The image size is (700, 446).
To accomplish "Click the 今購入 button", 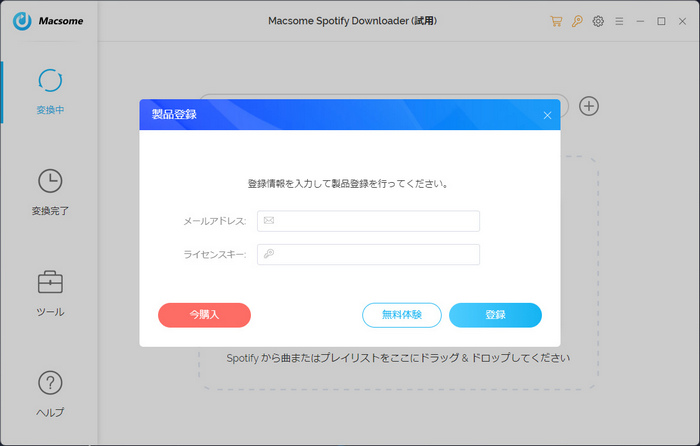I will click(x=204, y=315).
